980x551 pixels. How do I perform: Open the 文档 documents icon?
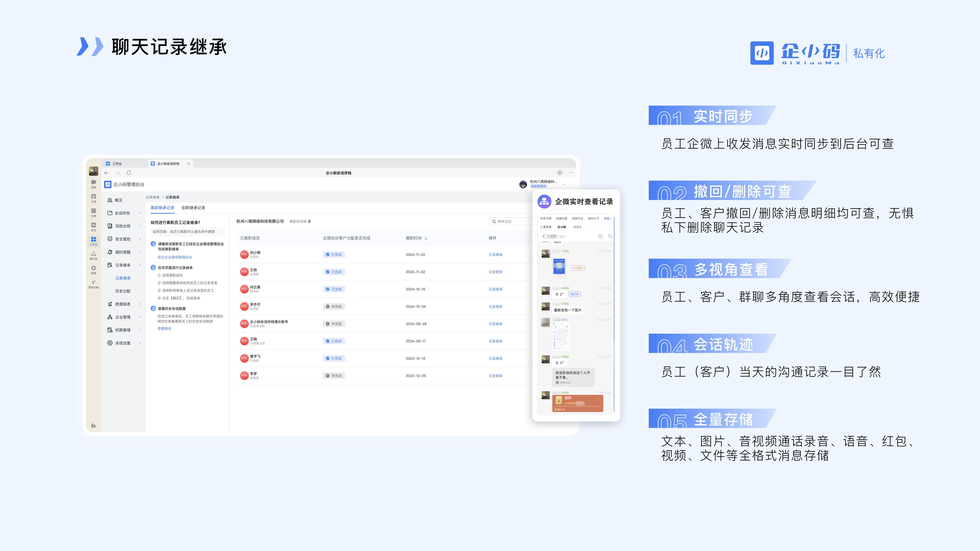93,198
